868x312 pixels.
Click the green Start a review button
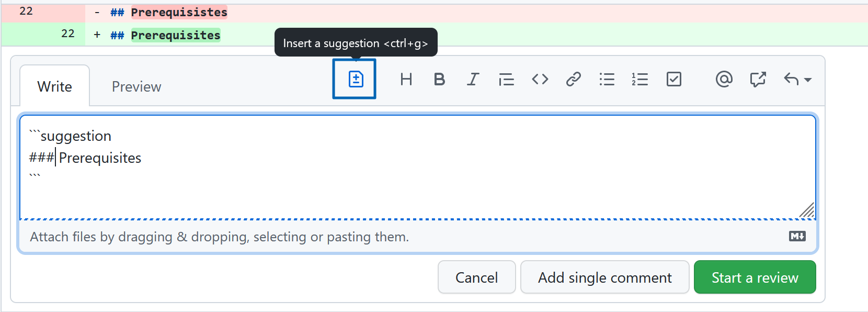click(755, 277)
